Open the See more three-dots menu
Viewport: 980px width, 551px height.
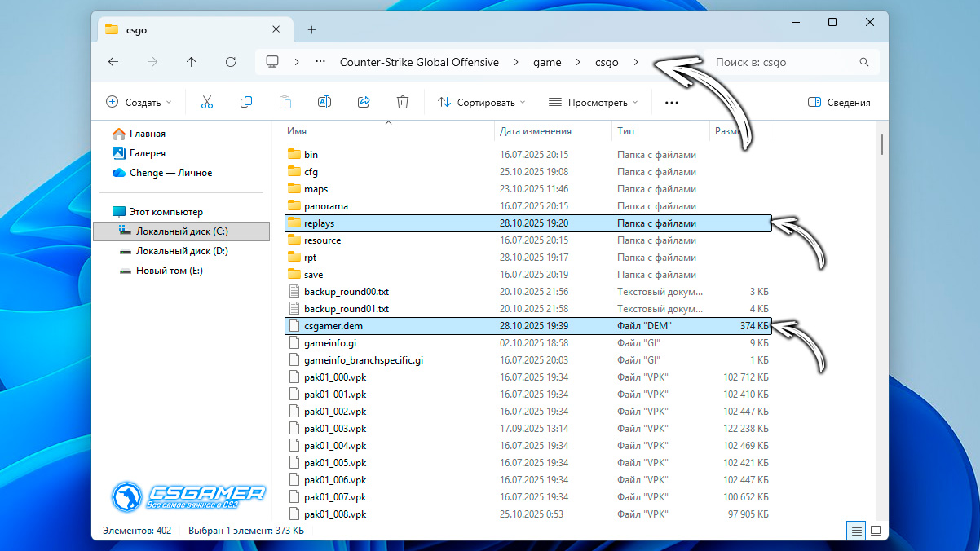coord(672,103)
